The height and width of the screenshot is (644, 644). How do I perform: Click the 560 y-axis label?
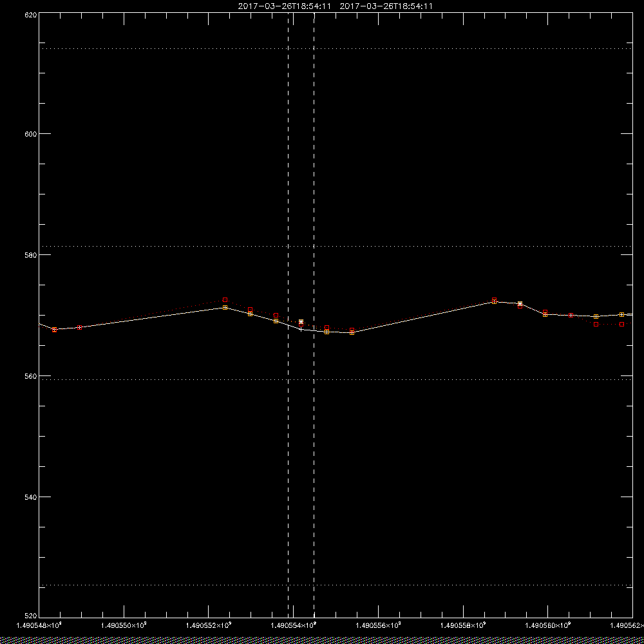click(31, 376)
